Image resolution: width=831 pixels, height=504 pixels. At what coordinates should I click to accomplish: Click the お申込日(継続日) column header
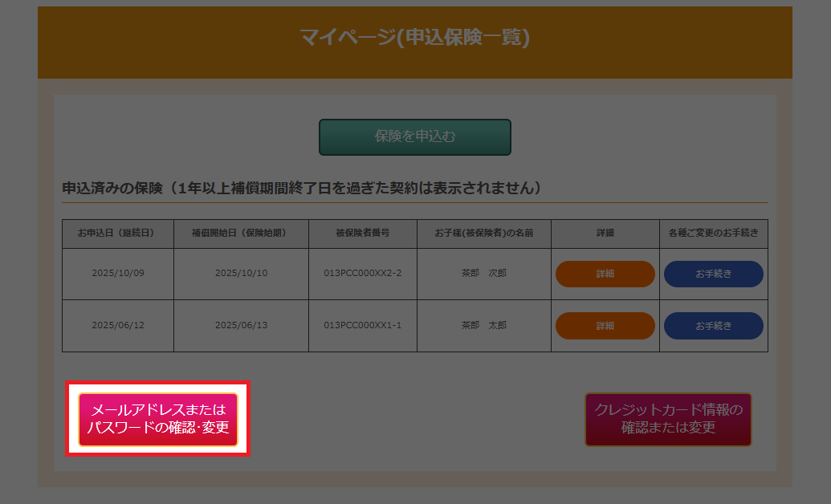pyautogui.click(x=117, y=234)
